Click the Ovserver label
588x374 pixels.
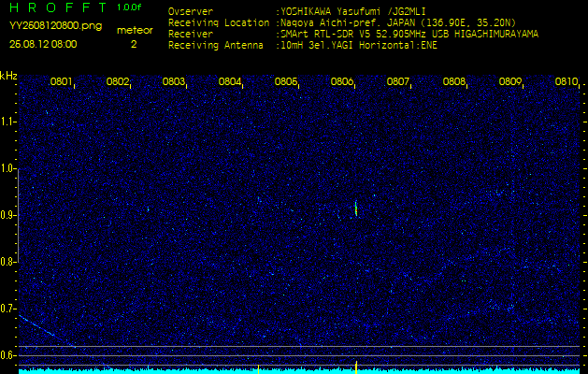[x=191, y=11]
